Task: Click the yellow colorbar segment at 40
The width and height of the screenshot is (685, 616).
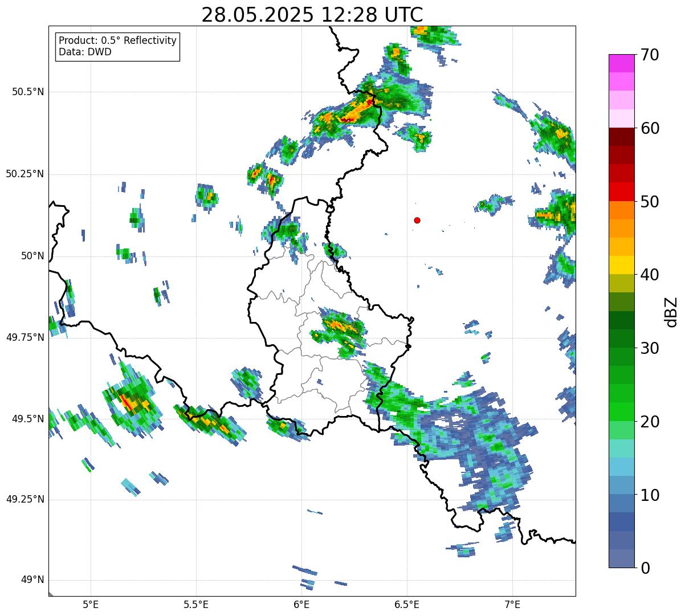Action: (622, 265)
